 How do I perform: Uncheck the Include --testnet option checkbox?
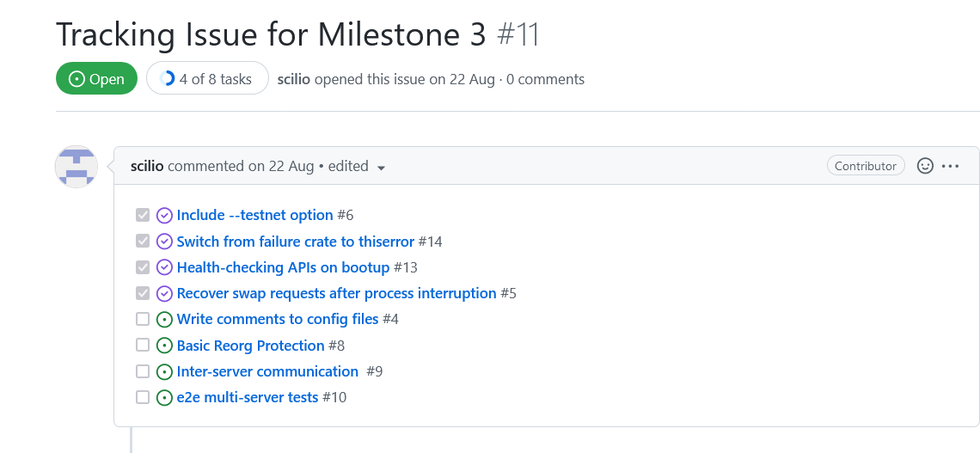click(143, 216)
